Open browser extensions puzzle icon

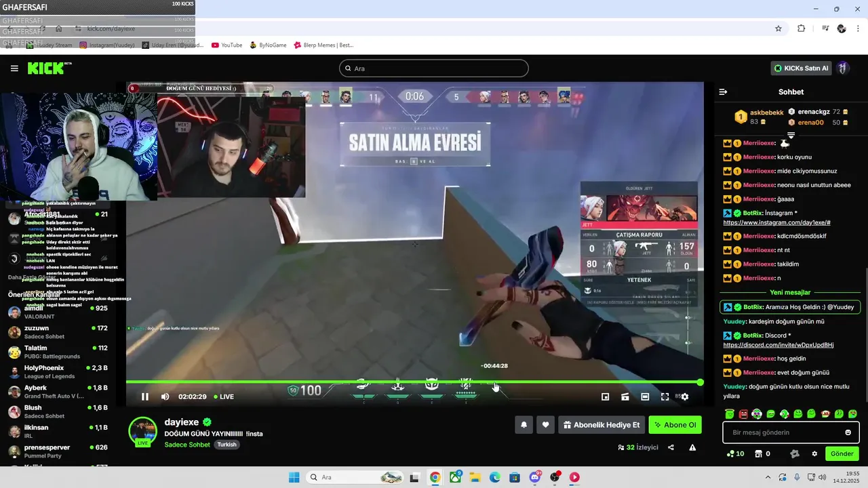point(802,28)
